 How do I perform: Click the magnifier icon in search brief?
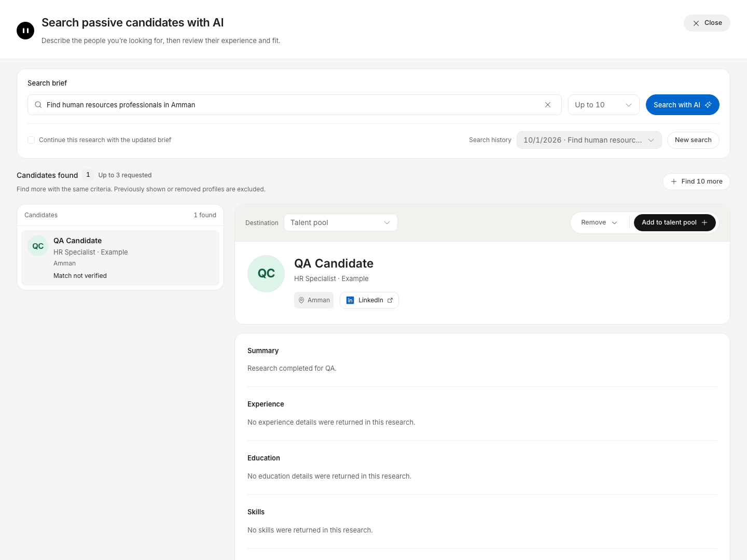click(38, 105)
